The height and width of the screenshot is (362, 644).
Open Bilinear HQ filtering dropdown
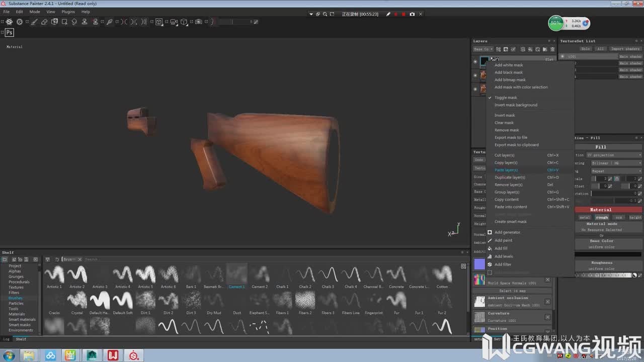click(617, 163)
